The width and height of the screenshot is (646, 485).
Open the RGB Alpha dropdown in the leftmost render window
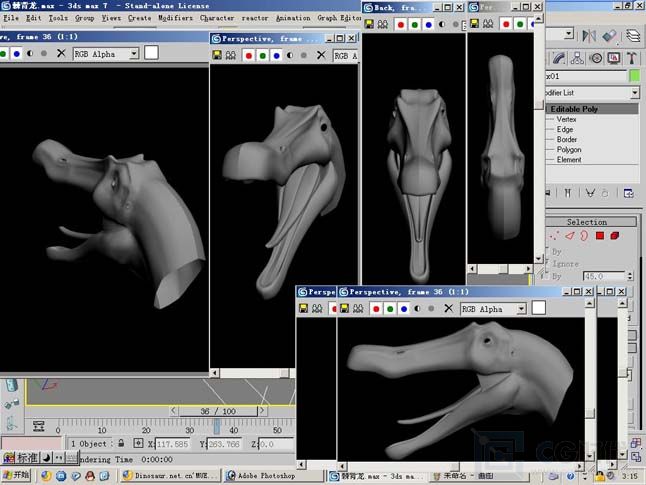coord(134,53)
